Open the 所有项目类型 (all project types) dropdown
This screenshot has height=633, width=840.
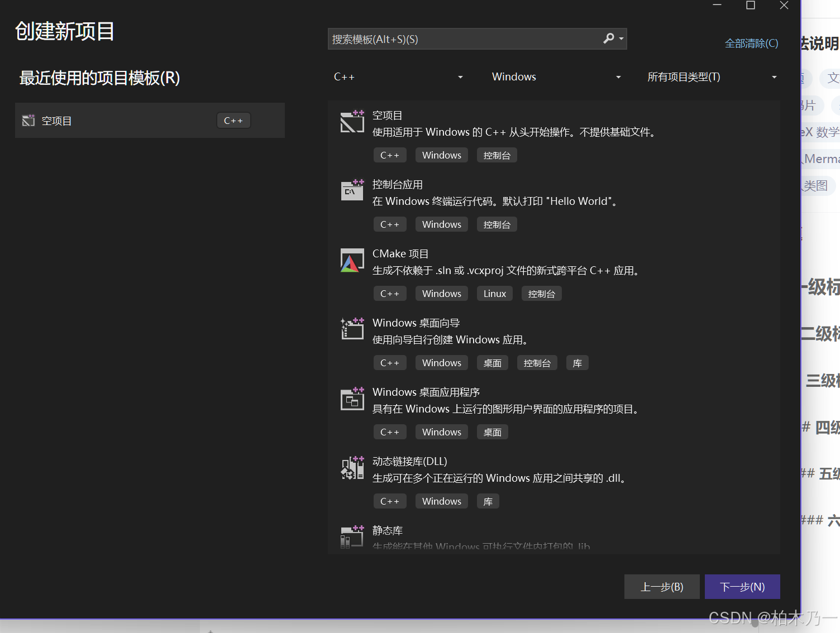[x=712, y=77]
